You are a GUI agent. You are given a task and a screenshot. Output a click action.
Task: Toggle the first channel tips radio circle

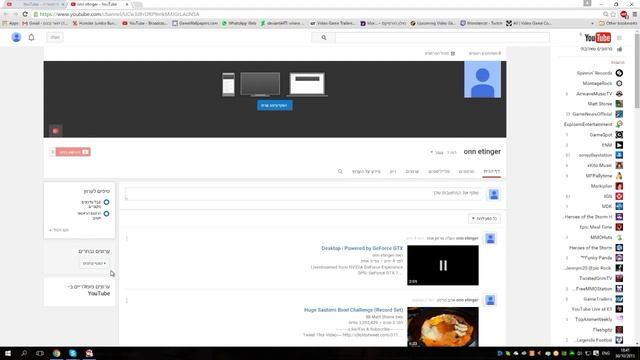coord(107,202)
